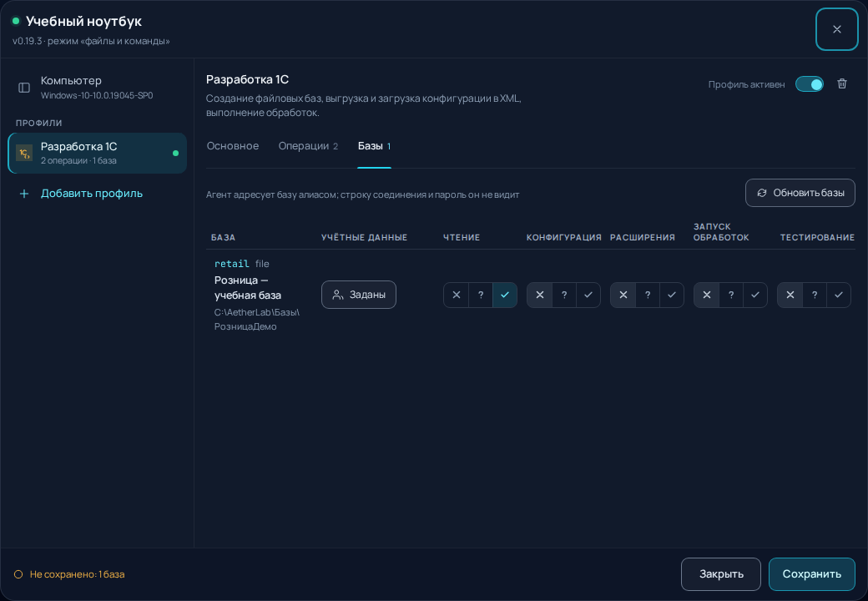The image size is (868, 601).
Task: Allow Конфигурация permission for retail base
Action: (588, 295)
